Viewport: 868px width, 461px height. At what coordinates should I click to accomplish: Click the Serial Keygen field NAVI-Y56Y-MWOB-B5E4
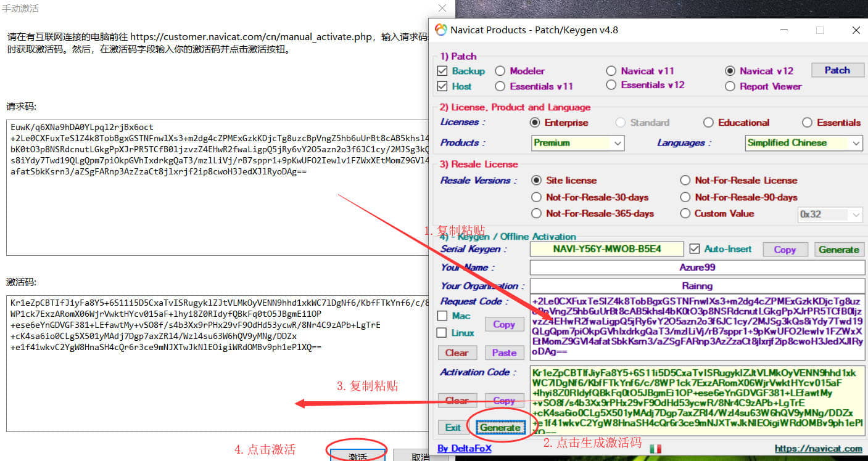(x=607, y=249)
